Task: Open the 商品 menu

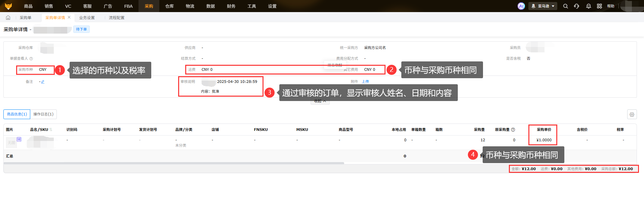Action: click(28, 6)
